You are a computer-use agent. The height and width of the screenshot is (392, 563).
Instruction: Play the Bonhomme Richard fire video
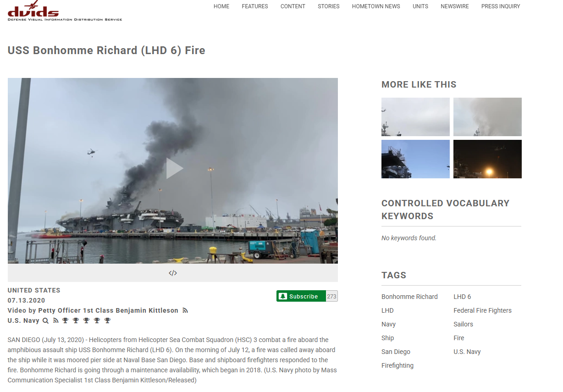point(174,168)
